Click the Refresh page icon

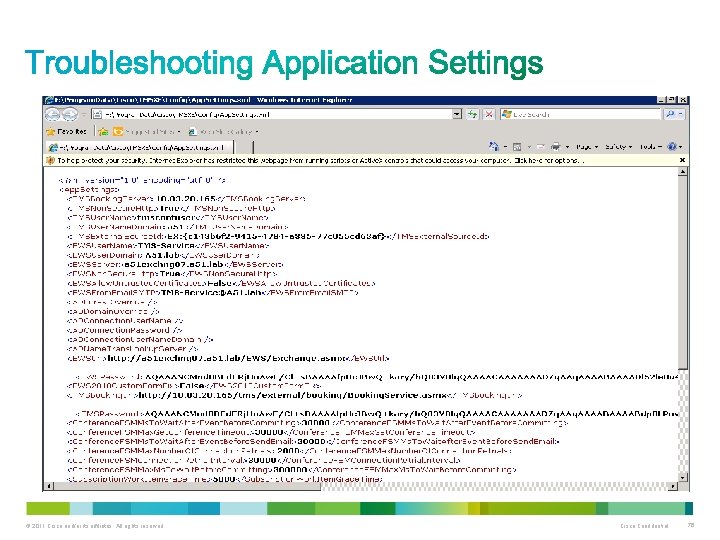[x=472, y=114]
